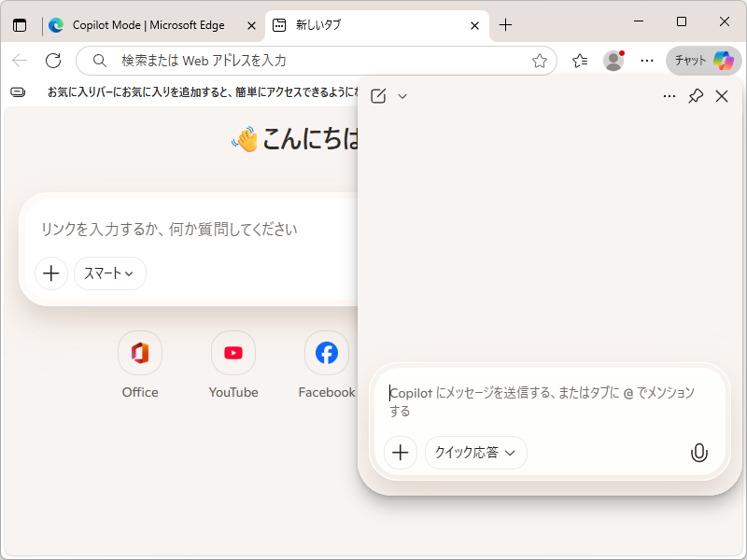Open a new chat with the pencil icon
Screen dimensions: 747x560
(x=378, y=95)
